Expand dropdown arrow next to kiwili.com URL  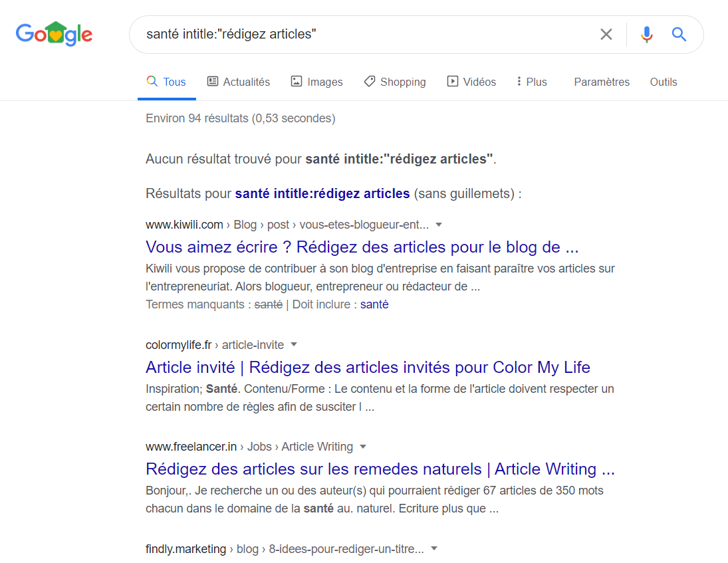(439, 225)
